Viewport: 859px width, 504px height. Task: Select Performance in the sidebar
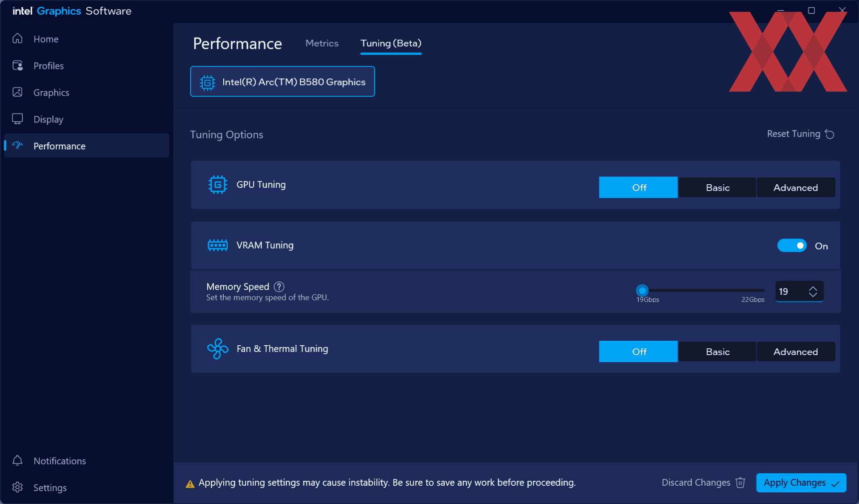pyautogui.click(x=86, y=145)
